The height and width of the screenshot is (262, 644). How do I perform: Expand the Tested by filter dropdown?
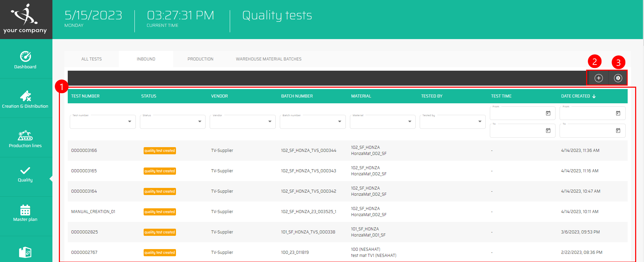click(x=480, y=122)
